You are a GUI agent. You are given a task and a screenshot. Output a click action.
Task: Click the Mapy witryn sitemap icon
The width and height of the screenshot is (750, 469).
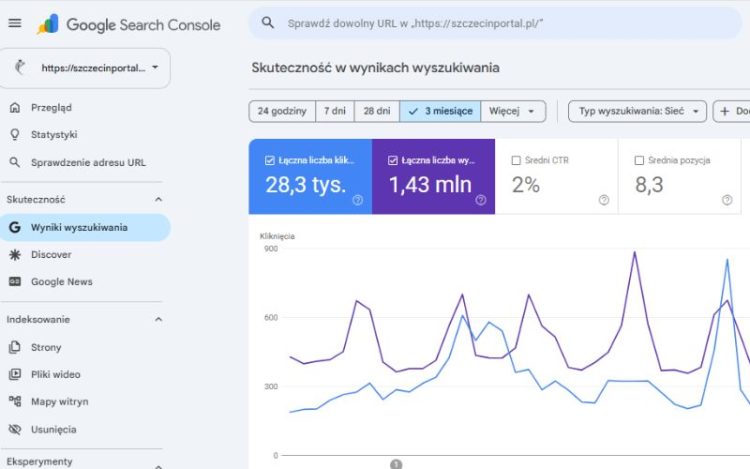pyautogui.click(x=15, y=402)
